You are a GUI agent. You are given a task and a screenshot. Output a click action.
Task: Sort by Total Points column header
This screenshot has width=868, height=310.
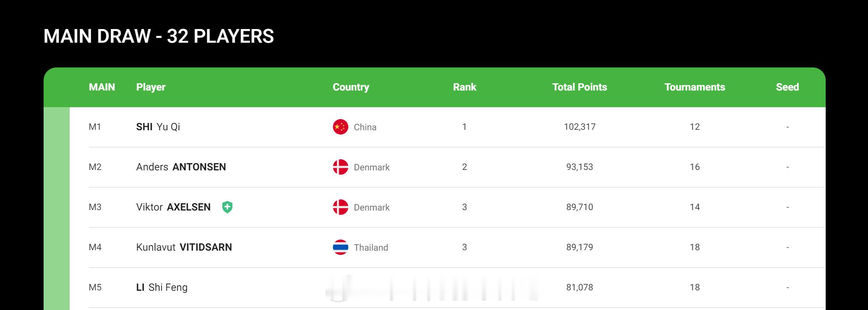tap(580, 87)
